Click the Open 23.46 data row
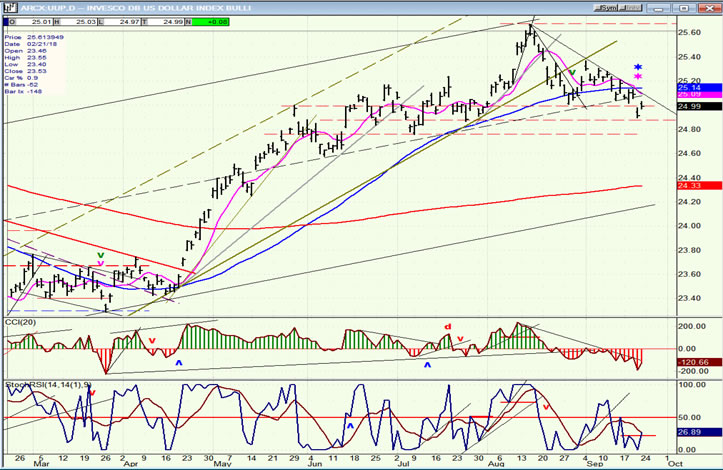 [26, 51]
